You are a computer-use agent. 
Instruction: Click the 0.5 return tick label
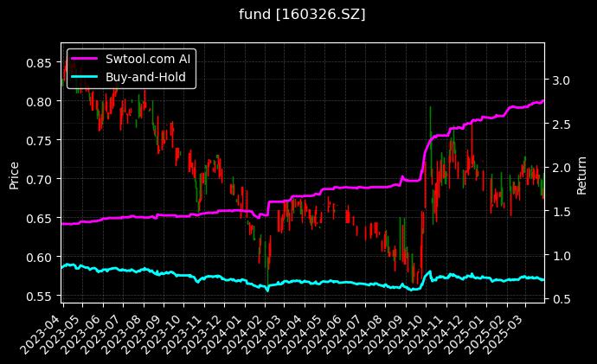point(560,299)
